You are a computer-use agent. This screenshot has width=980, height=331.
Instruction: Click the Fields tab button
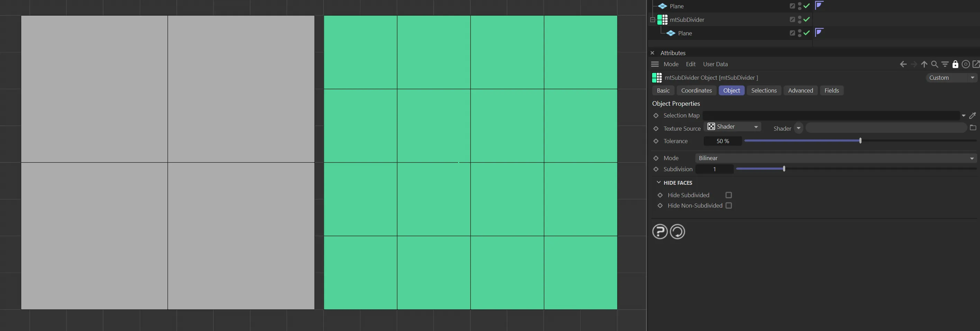(831, 91)
